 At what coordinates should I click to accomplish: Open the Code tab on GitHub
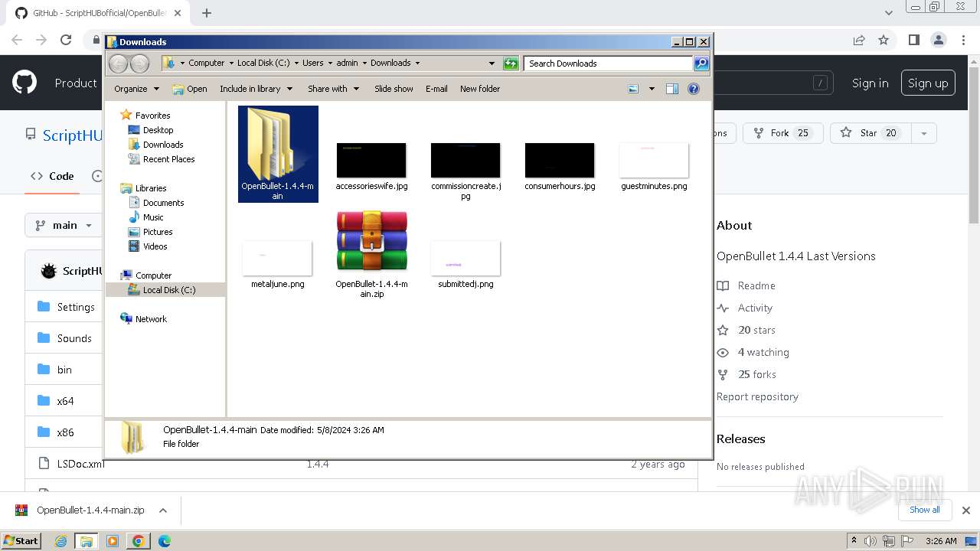pos(52,176)
